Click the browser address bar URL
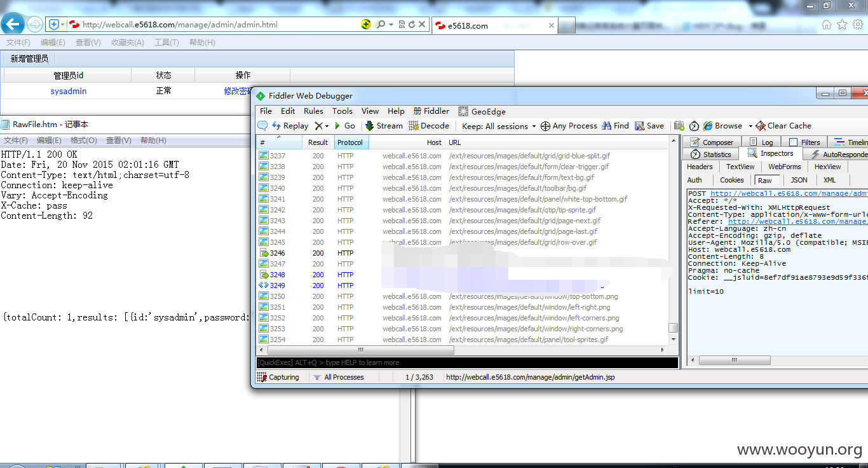This screenshot has width=868, height=468. click(x=180, y=25)
